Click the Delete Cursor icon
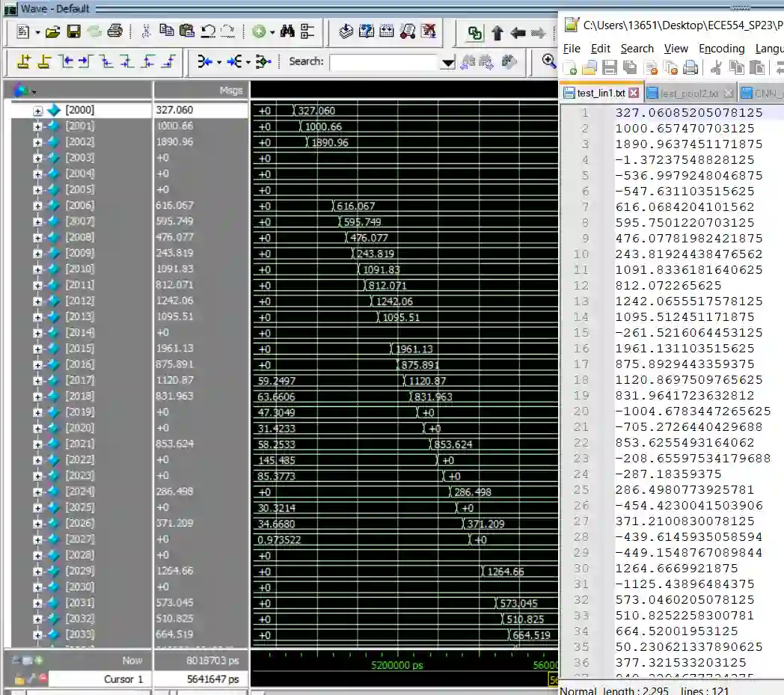784x695 pixels. pyautogui.click(x=44, y=62)
